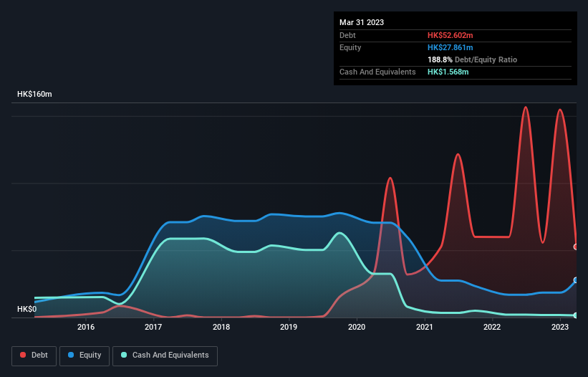Click the 2018 x-axis label
Viewport: 588px width, 377px height.
[x=221, y=327]
